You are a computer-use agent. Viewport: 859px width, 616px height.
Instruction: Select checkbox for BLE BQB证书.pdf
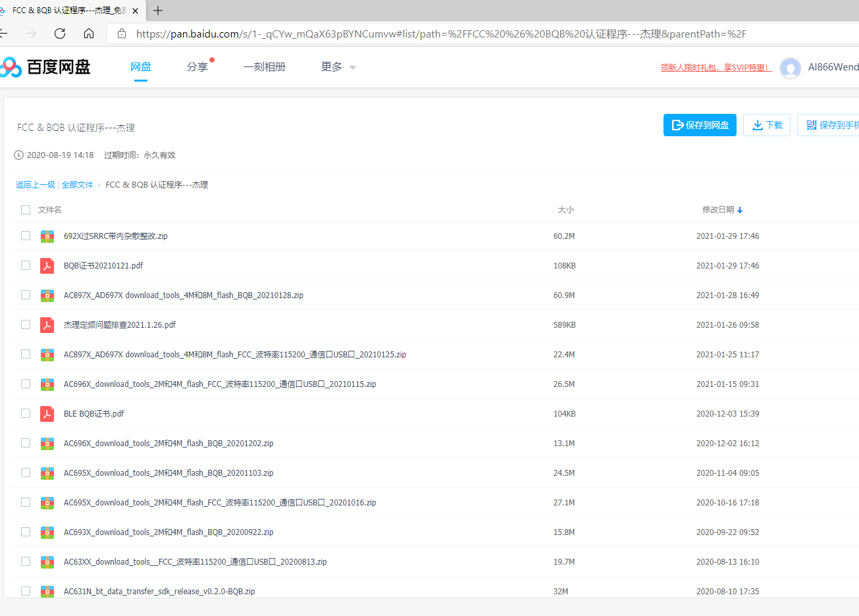[x=26, y=413]
